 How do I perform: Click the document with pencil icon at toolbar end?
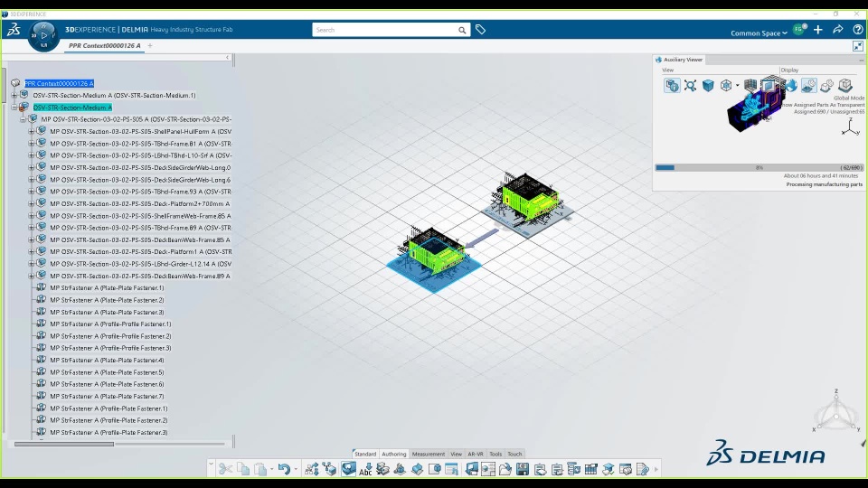pos(643,469)
